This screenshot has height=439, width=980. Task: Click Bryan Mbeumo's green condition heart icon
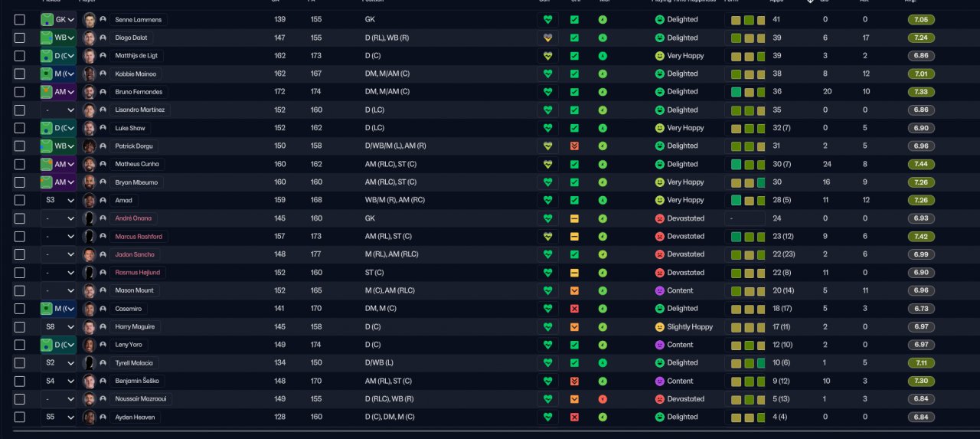[x=547, y=182]
